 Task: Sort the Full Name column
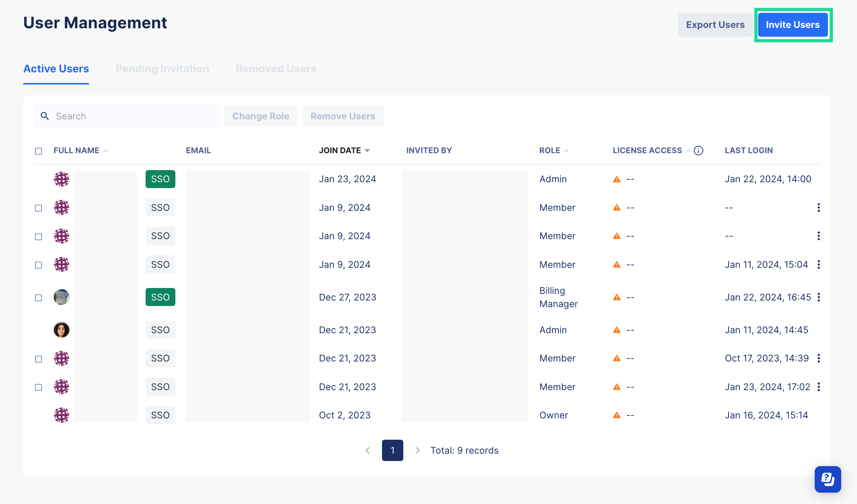(106, 150)
